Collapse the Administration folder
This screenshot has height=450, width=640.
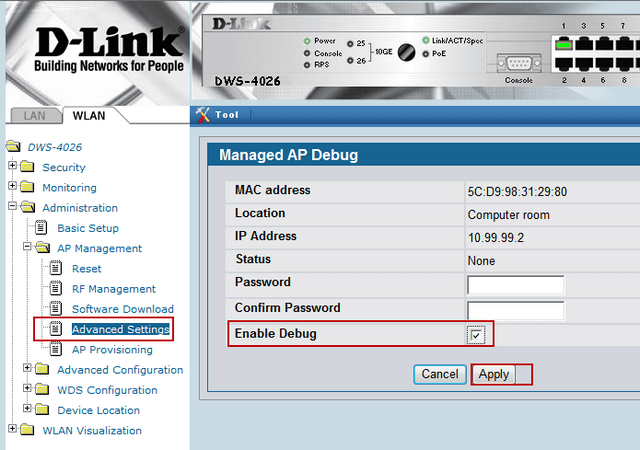click(x=12, y=208)
